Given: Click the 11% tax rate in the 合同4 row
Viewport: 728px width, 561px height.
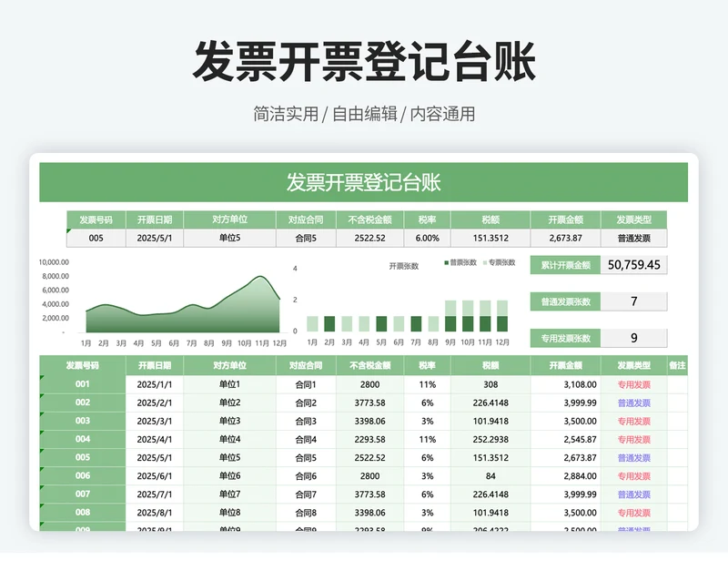Looking at the screenshot, I should click(427, 439).
